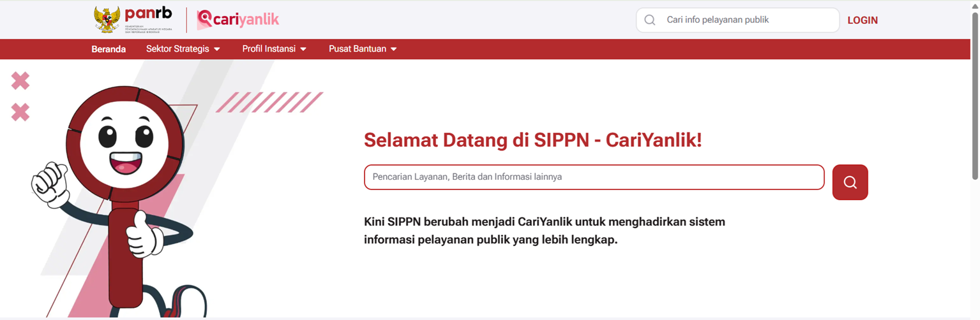Click the 'Selamat Datang di SIPPN - CariYanlik!' heading
Screen dimensions: 980x320
pyautogui.click(x=533, y=140)
